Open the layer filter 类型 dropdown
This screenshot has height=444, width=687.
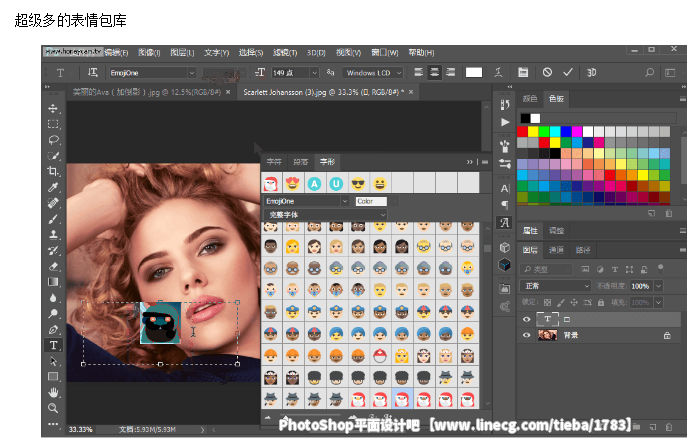click(547, 269)
